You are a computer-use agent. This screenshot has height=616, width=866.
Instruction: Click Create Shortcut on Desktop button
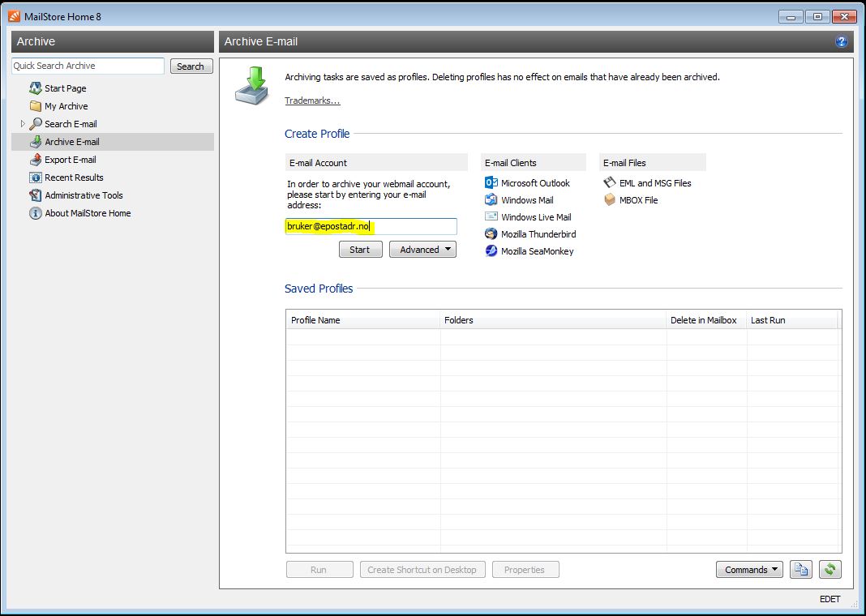pos(422,570)
